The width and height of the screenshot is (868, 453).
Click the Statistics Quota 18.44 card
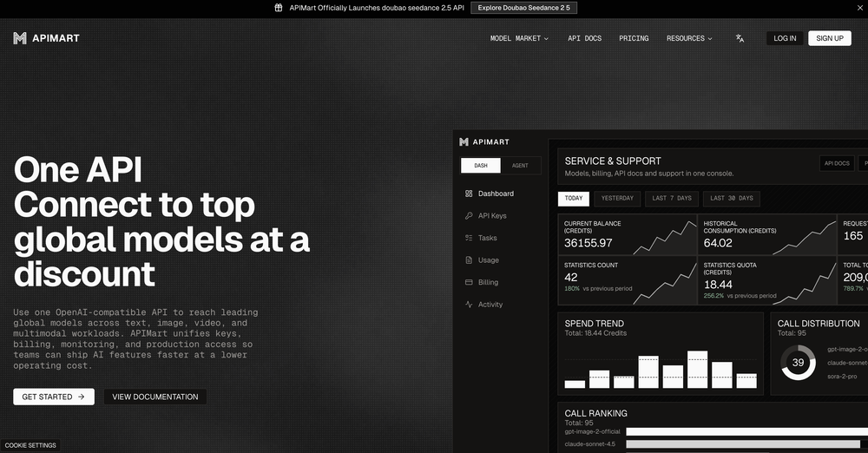(x=766, y=280)
